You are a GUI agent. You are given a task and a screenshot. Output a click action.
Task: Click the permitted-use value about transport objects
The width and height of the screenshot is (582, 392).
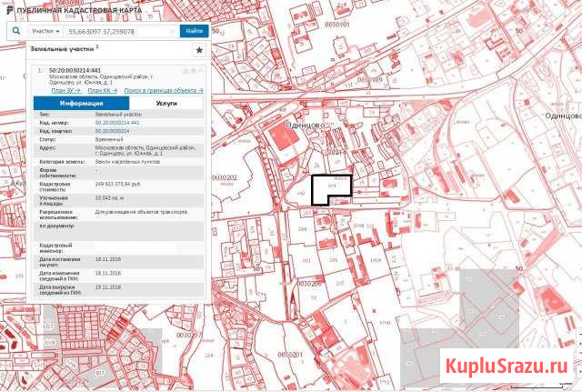click(x=141, y=212)
